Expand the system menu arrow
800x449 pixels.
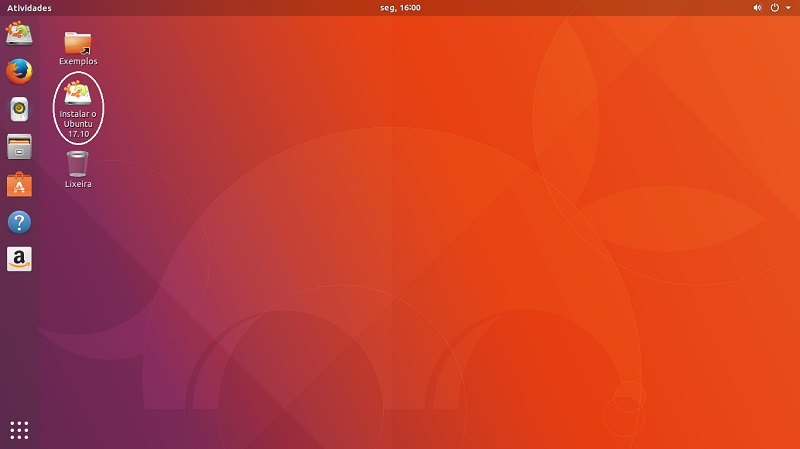point(788,8)
